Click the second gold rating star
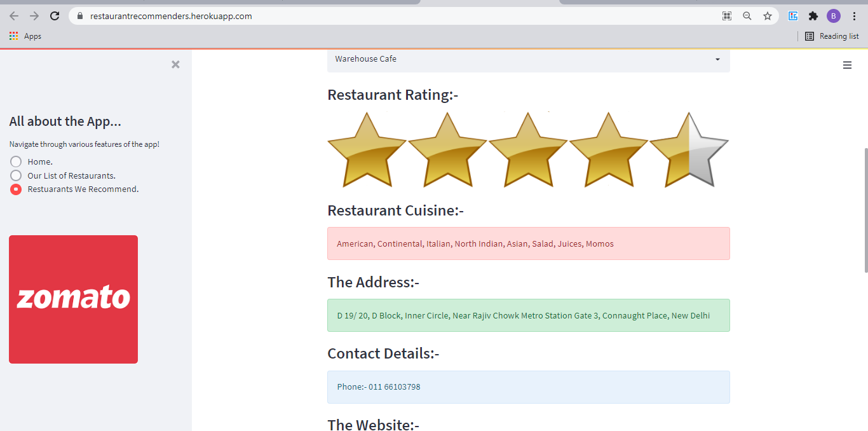The image size is (868, 431). point(447,150)
